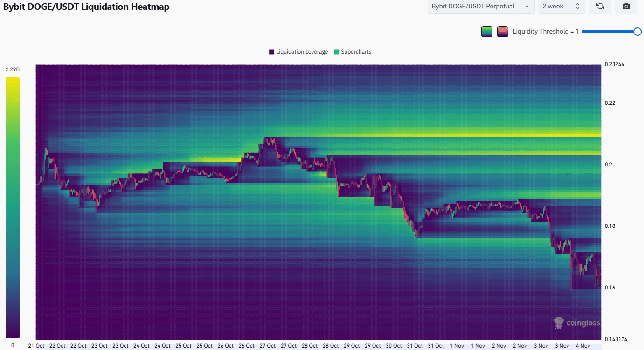Viewport: 644px width, 350px height.
Task: Click the camera icon to capture screenshot
Action: (626, 7)
